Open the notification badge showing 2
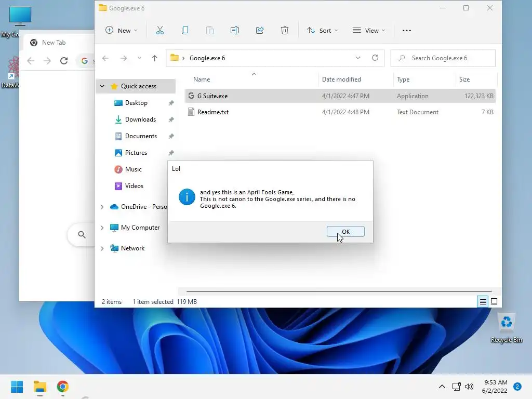The height and width of the screenshot is (399, 532). coord(517,387)
